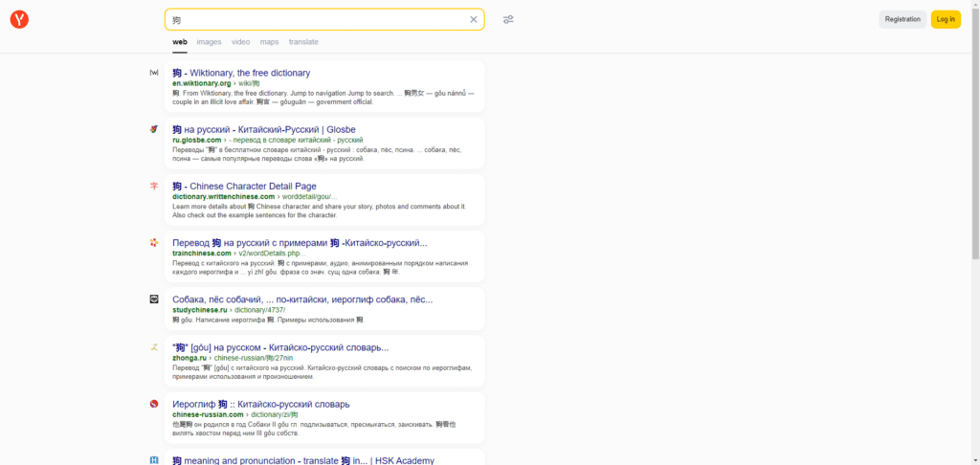Click the chinese-russian.com URL
The image size is (980, 465).
(x=208, y=414)
